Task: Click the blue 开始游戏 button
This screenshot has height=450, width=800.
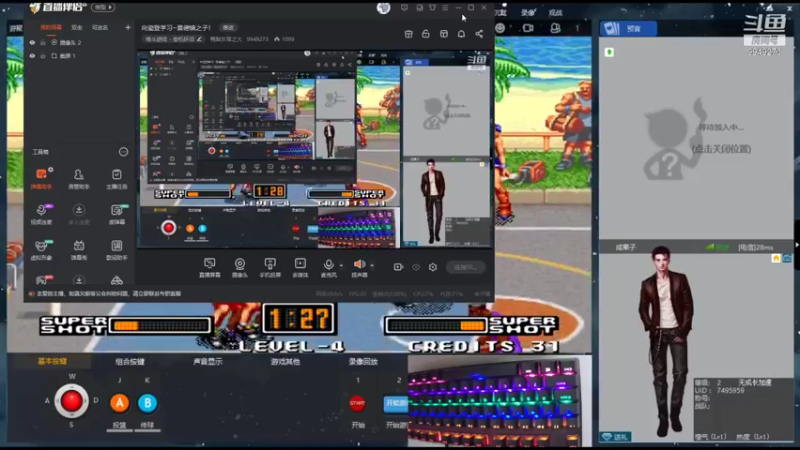Action: tap(395, 403)
